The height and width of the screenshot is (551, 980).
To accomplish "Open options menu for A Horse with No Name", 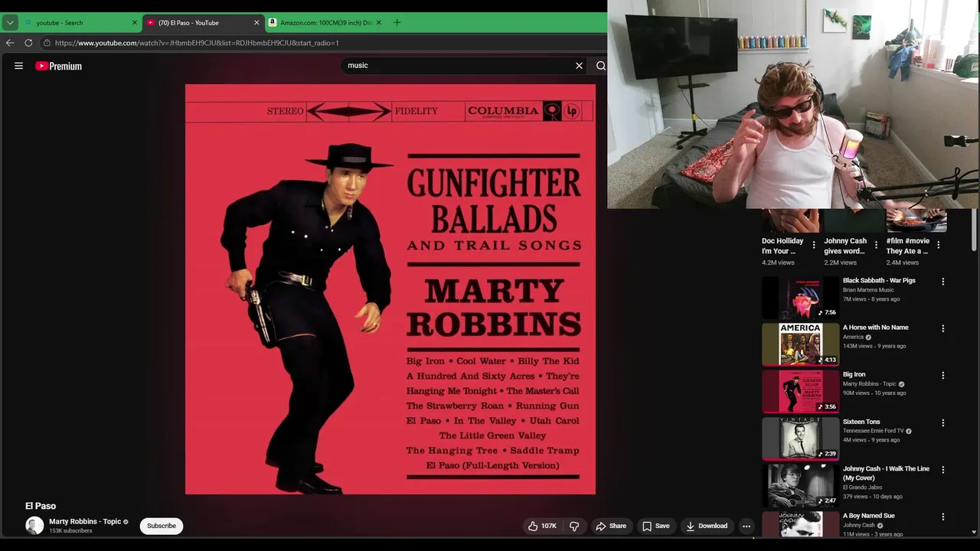I will 942,328.
